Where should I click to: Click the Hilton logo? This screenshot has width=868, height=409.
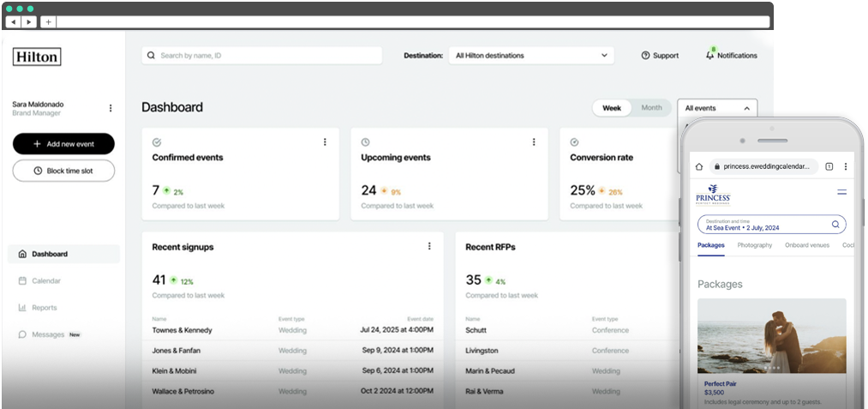[x=37, y=57]
